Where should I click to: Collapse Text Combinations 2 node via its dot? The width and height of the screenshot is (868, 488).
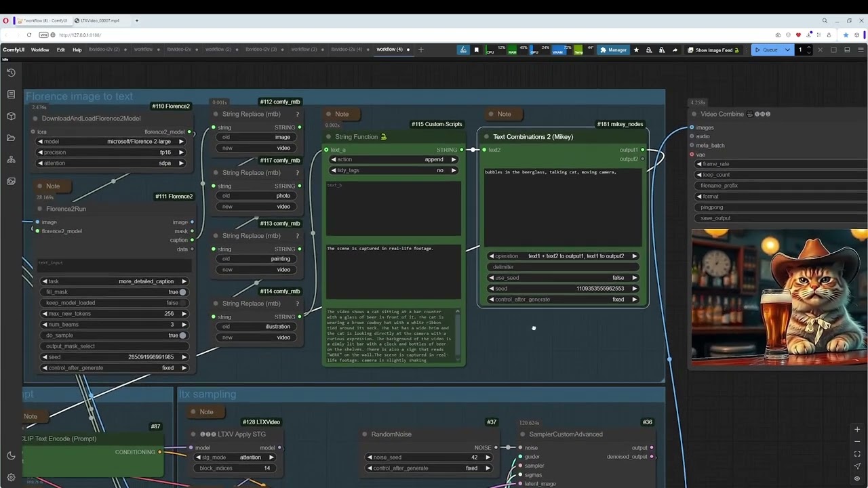[486, 137]
